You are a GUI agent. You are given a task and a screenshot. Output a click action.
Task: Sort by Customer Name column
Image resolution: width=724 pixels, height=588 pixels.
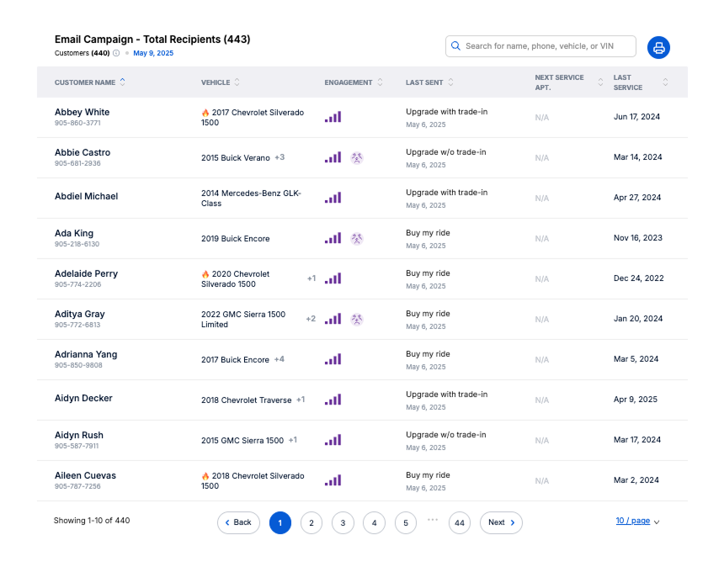pos(123,82)
